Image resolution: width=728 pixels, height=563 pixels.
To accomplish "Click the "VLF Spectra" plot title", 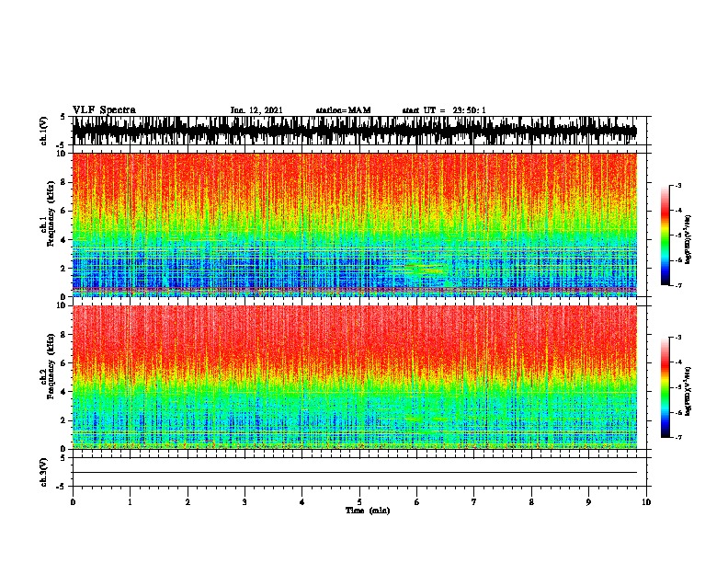I will point(104,110).
